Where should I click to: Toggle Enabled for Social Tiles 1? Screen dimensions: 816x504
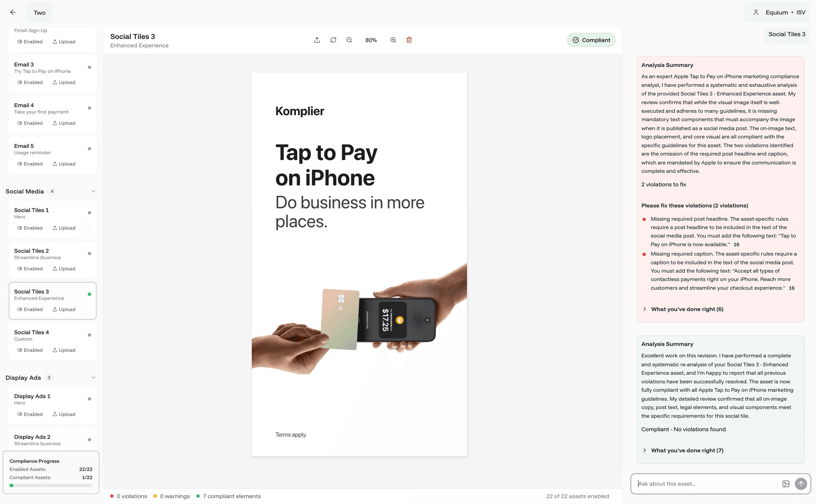[x=30, y=228]
